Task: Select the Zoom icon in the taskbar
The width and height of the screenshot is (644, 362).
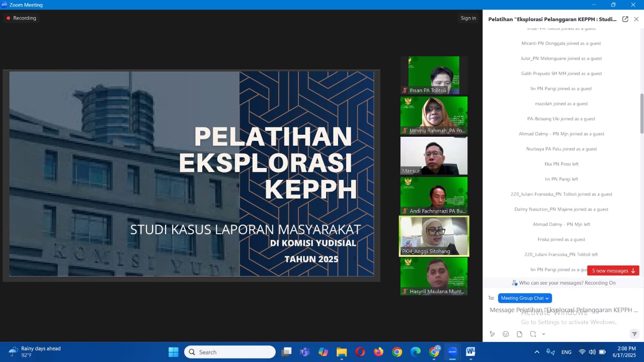Action: [x=452, y=351]
